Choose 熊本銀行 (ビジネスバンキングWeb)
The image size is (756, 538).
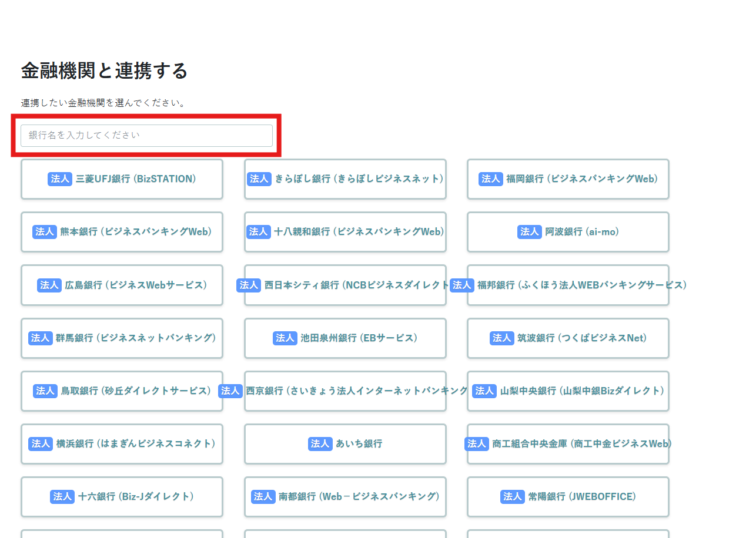click(122, 232)
